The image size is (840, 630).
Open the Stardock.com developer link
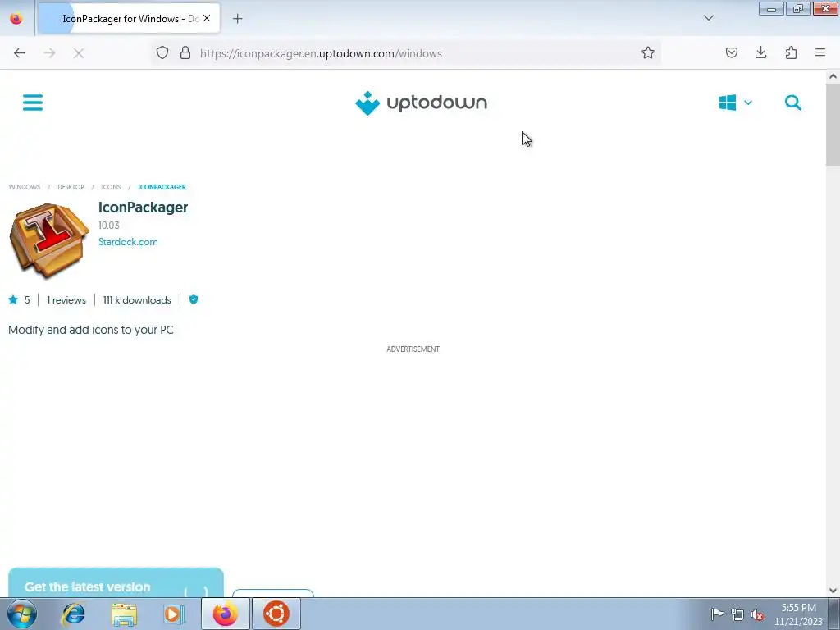point(128,242)
